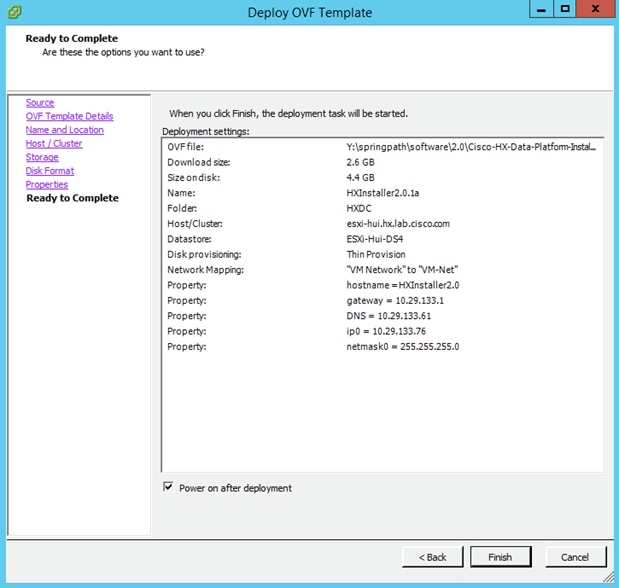Minimize the Deploy OVF Template window
Screen dimensions: 619x588
pos(541,9)
